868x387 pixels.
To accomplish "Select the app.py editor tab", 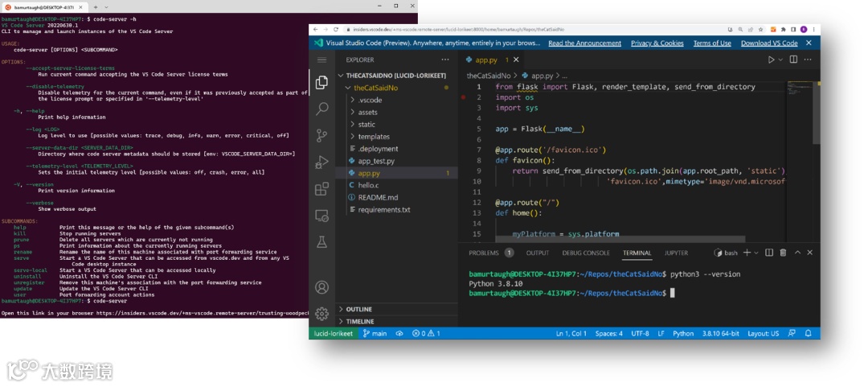I will (x=486, y=60).
